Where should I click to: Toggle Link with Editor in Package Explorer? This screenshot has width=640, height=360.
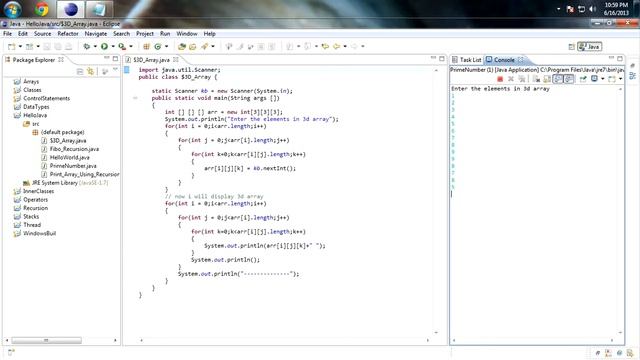point(91,71)
